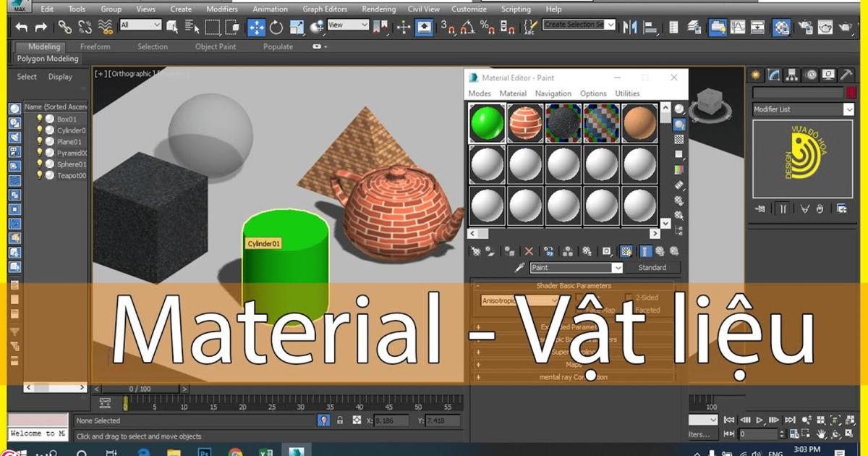Image resolution: width=868 pixels, height=456 pixels.
Task: Open the selection filter 'All' dropdown
Action: coord(140,25)
